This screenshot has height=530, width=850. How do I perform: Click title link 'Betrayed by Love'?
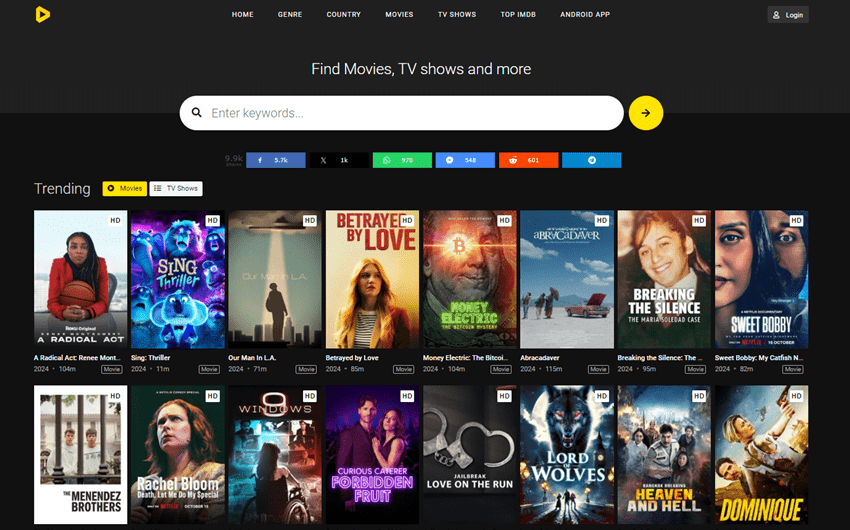pos(352,358)
